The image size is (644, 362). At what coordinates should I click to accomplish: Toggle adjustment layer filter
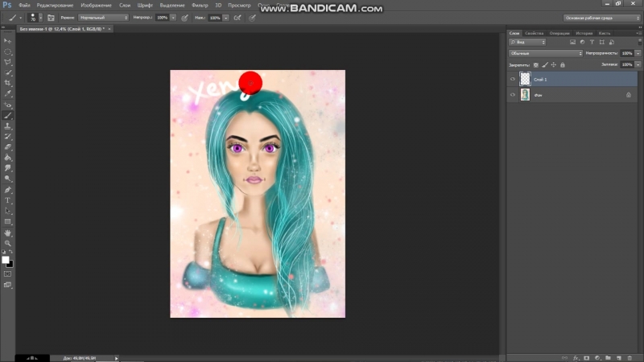582,43
